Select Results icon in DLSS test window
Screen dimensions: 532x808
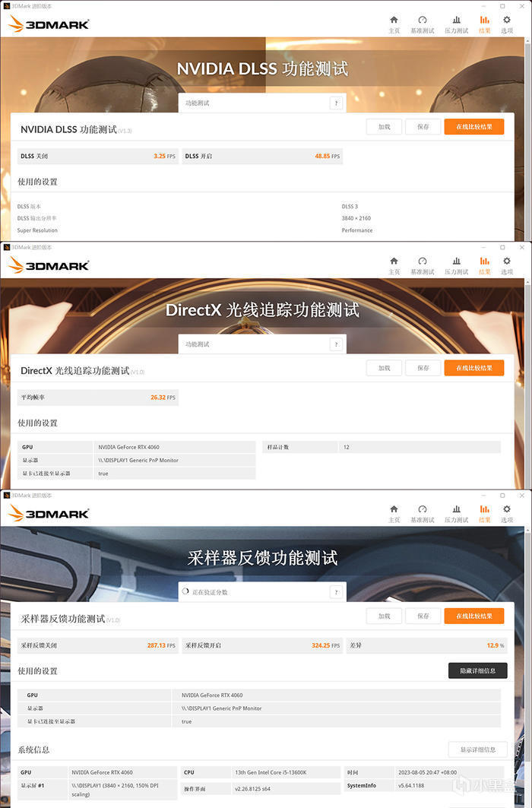point(485,24)
